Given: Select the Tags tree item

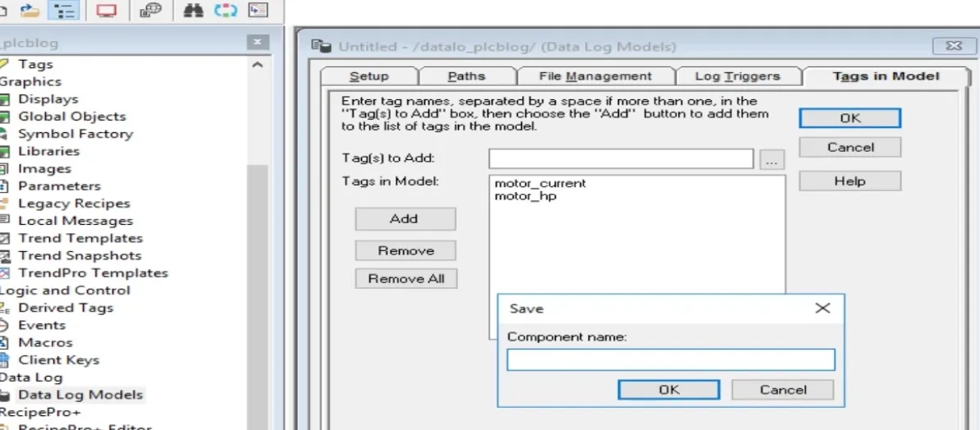Looking at the screenshot, I should 35,64.
